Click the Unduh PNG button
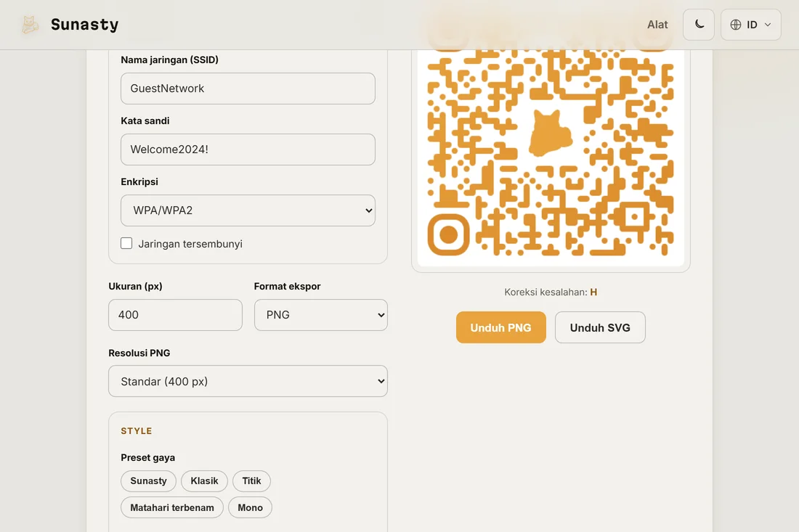Viewport: 799px width, 532px height. pos(501,327)
